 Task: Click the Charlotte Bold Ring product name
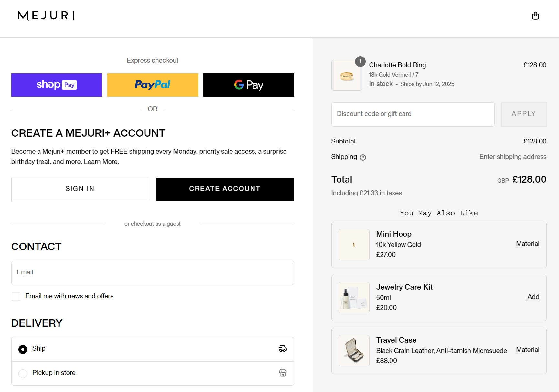[397, 65]
